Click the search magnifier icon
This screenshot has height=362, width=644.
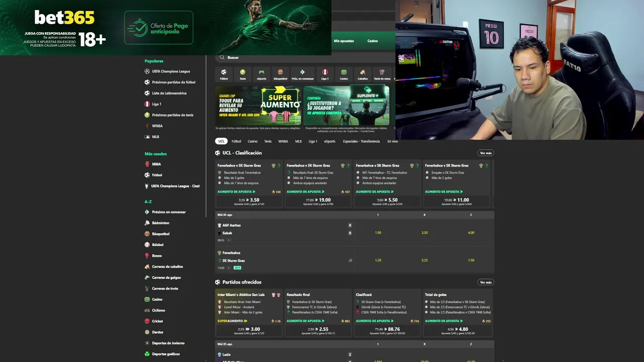222,57
